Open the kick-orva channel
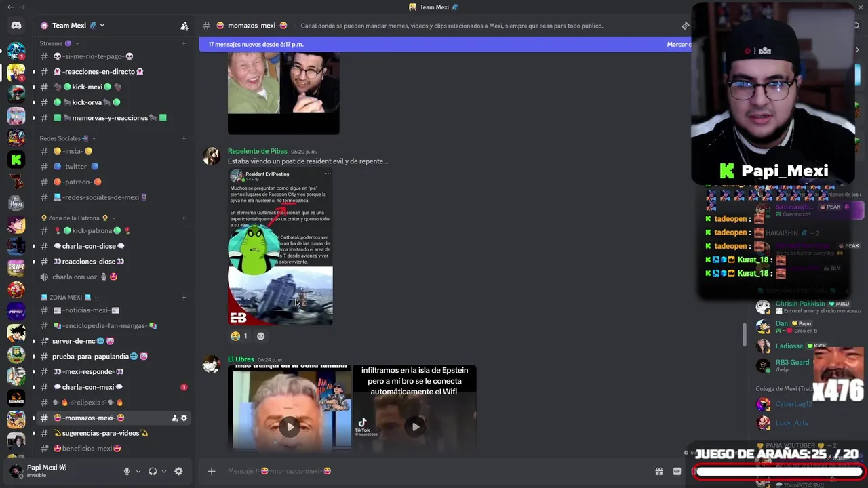 coord(113,102)
